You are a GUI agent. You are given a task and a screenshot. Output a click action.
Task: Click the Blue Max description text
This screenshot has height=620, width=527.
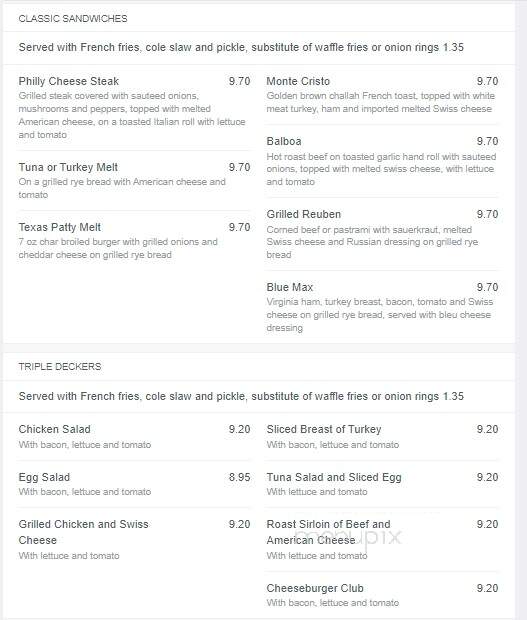380,315
